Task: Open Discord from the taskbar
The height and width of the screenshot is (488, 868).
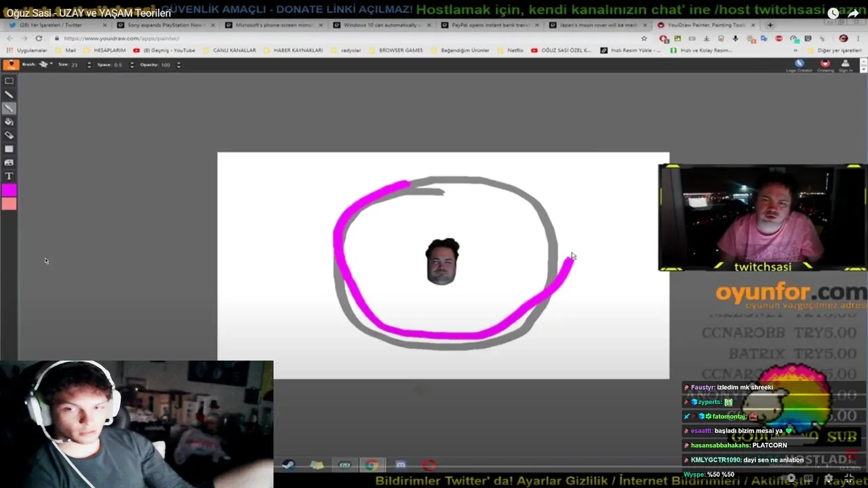Action: point(400,465)
